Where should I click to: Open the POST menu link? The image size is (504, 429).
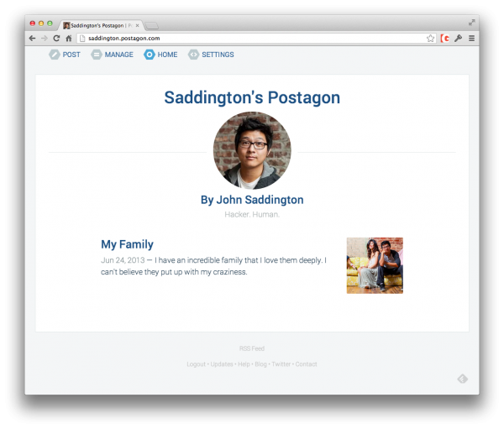coord(71,55)
